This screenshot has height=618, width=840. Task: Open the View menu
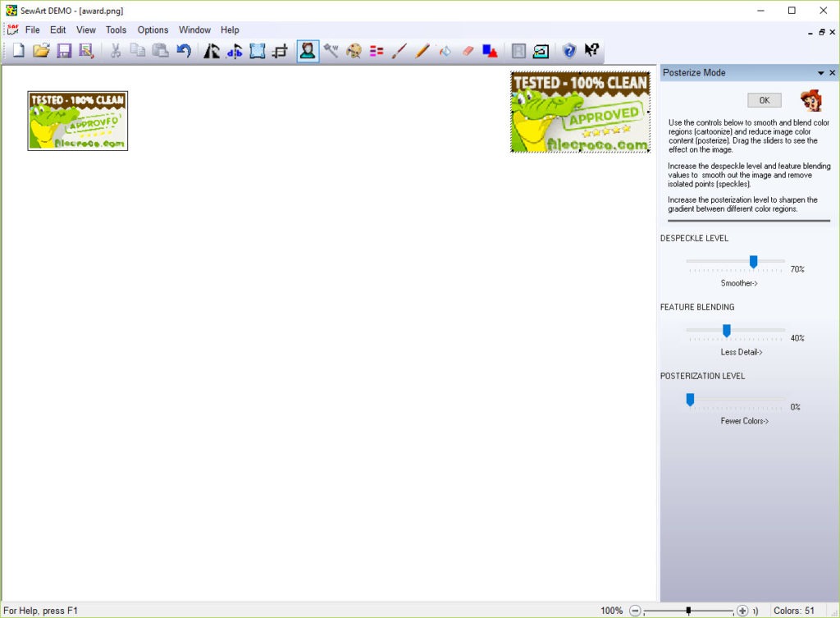pyautogui.click(x=85, y=30)
